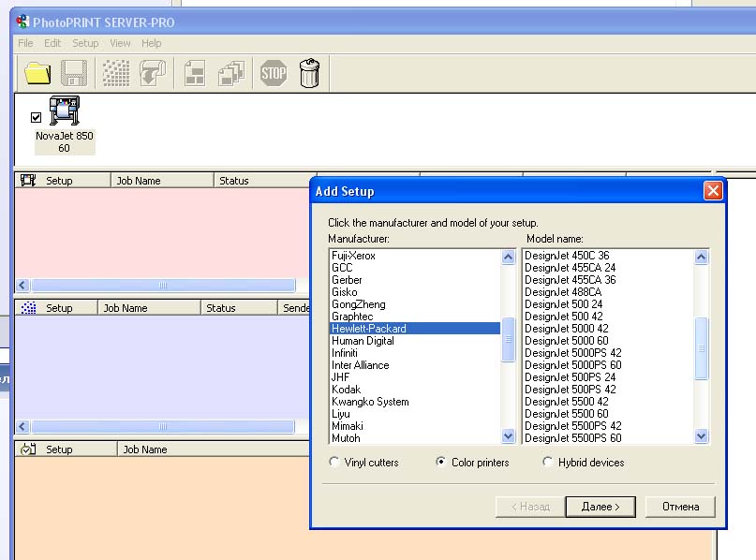Click the hold queue icon beside Setup
Image resolution: width=756 pixels, height=560 pixels.
(x=28, y=180)
